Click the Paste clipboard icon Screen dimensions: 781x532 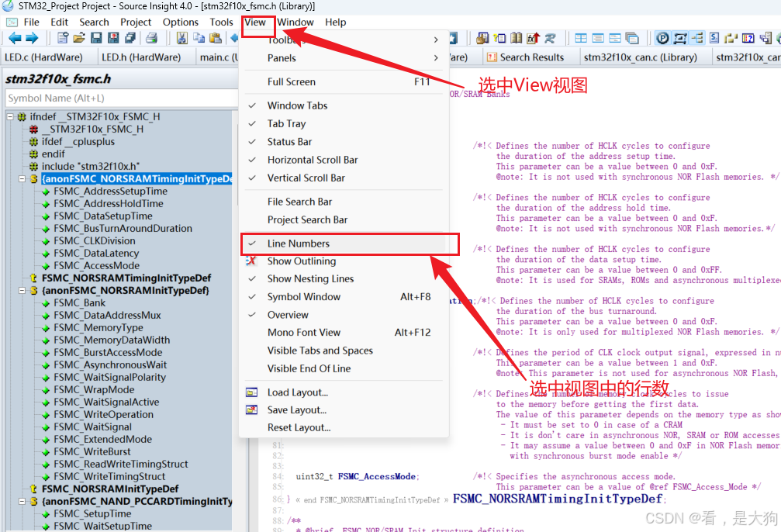click(x=216, y=38)
